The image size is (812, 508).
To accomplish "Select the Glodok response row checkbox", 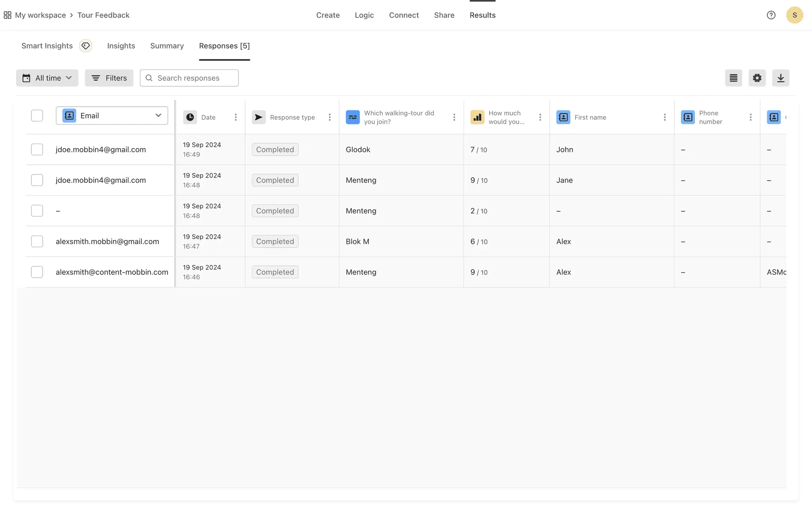I will coord(37,149).
